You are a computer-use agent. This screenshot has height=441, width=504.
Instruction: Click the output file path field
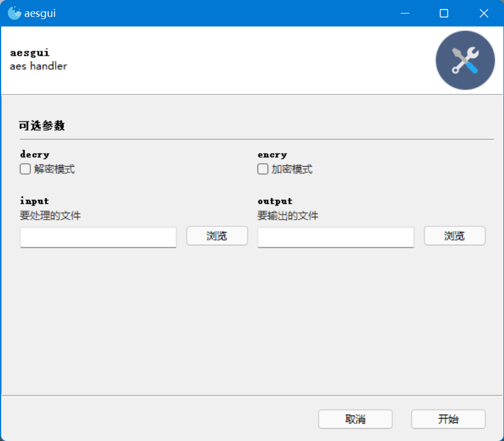335,237
